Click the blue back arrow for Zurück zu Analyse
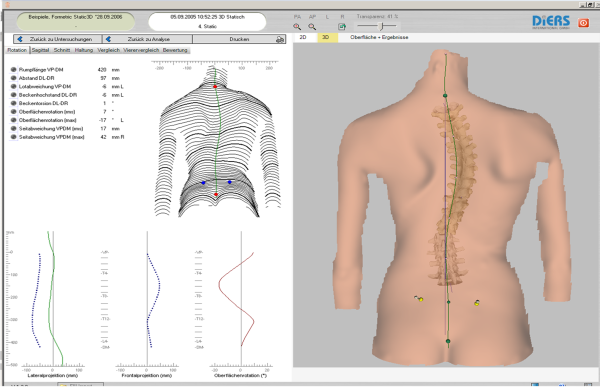Image resolution: width=600 pixels, height=387 pixels. tap(109, 39)
